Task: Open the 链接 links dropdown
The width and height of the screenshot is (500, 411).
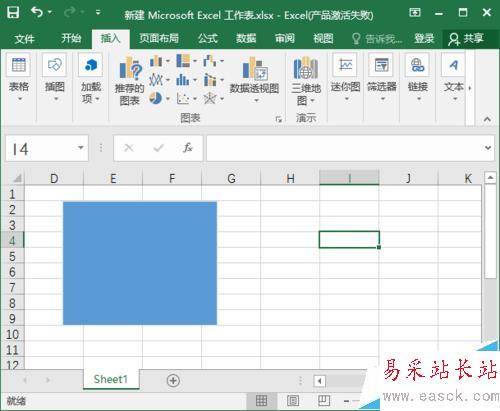Action: (x=418, y=78)
